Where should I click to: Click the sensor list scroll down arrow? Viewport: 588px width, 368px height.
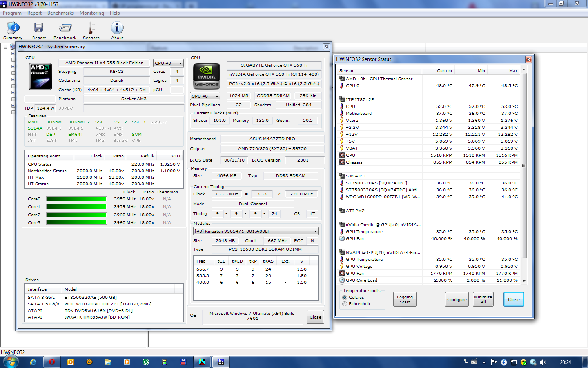(524, 281)
